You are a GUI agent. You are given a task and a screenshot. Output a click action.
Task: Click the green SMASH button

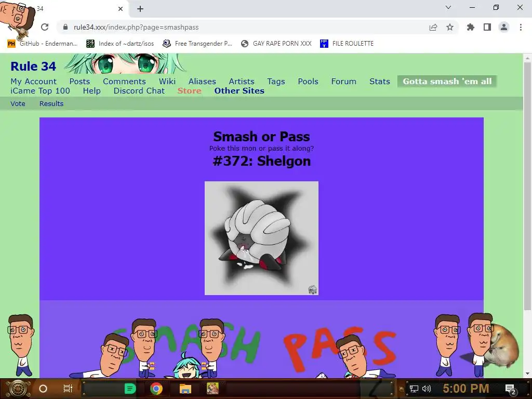pyautogui.click(x=186, y=344)
